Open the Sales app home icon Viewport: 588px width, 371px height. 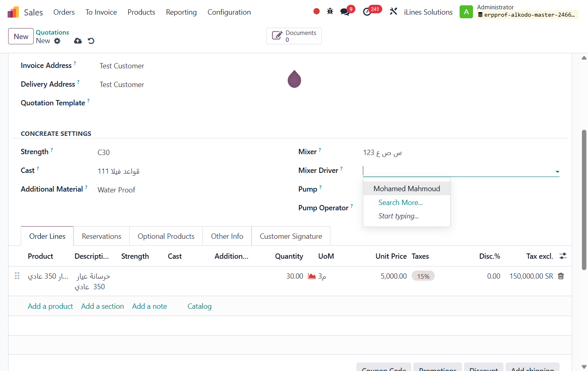(13, 12)
